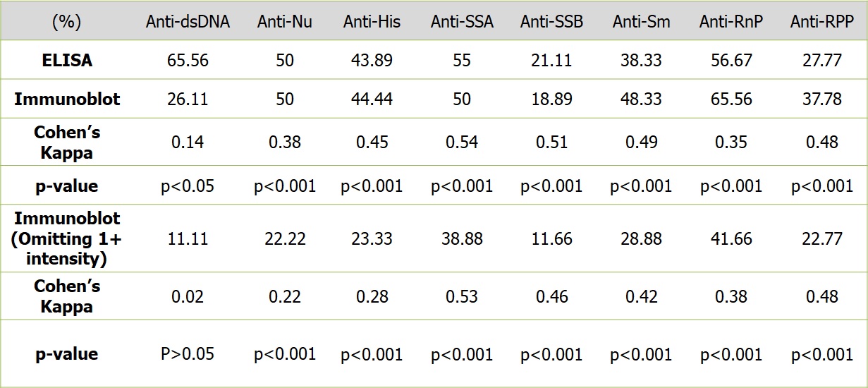Select the Anti-RnP column header
Viewport: 868px width, 388px height.
click(x=729, y=22)
